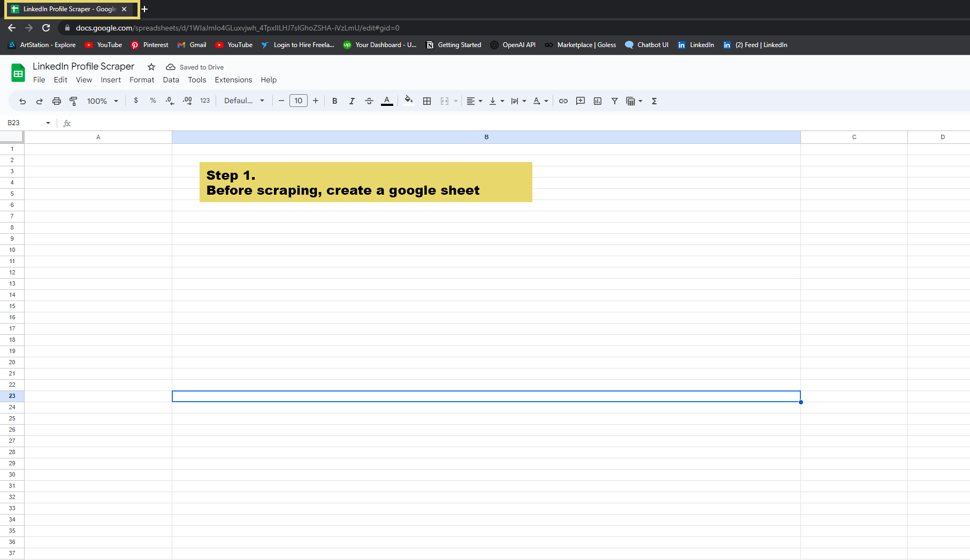This screenshot has height=560, width=970.
Task: Open the Insert menu
Action: click(111, 80)
